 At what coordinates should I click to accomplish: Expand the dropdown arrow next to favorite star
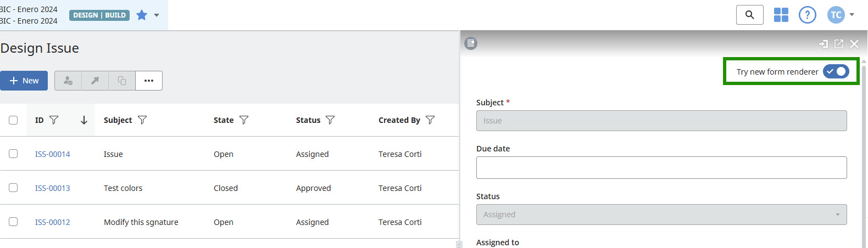pos(157,15)
